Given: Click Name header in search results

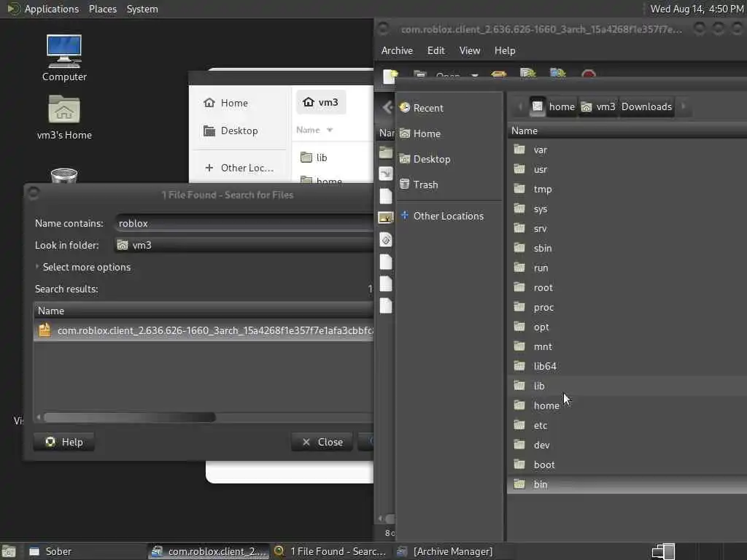Looking at the screenshot, I should (x=204, y=311).
